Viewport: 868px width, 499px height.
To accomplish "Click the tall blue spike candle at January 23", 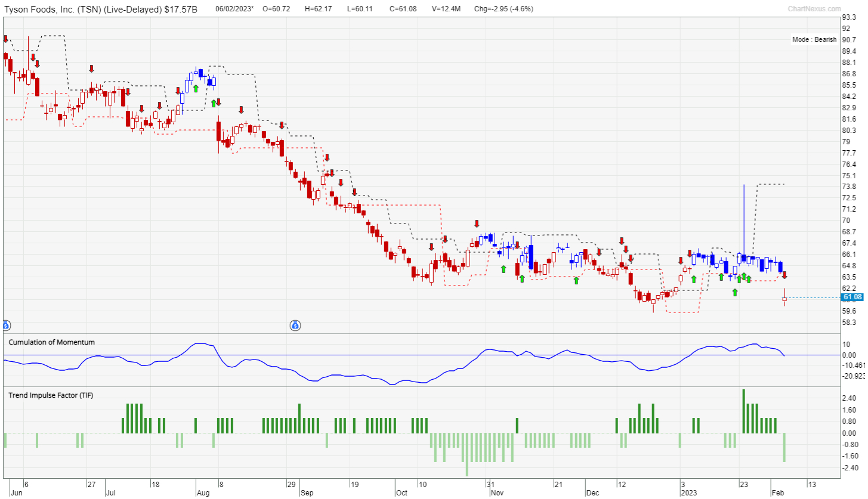I will tap(744, 224).
